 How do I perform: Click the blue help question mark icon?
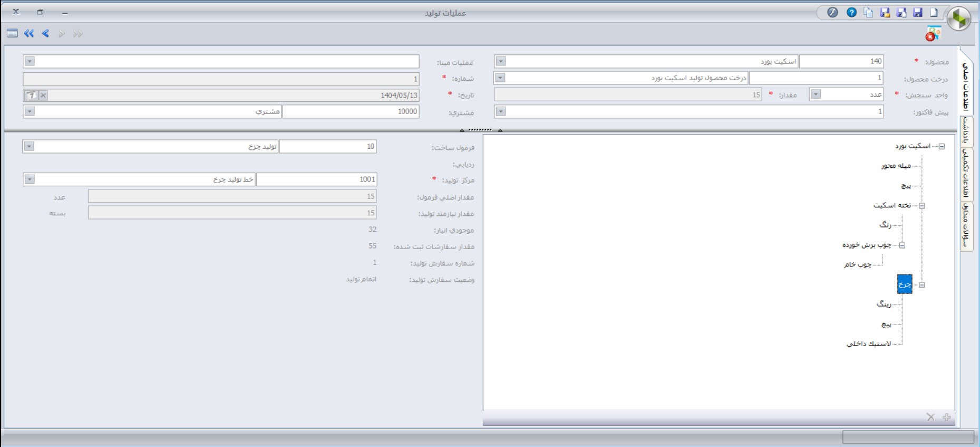(851, 13)
